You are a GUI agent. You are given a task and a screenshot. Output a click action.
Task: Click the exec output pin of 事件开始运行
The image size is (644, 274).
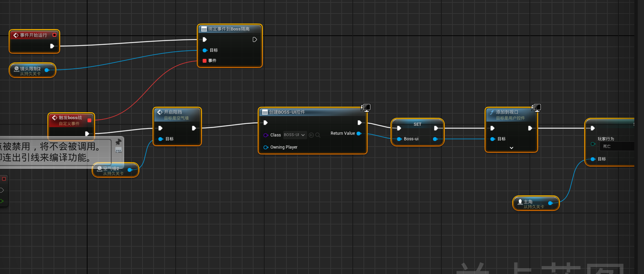[x=52, y=46]
